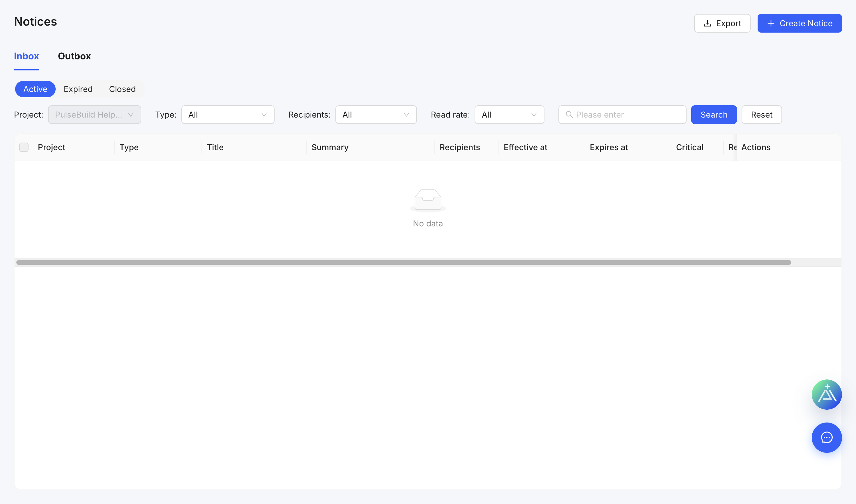
Task: Open the Read rate dropdown
Action: pos(509,115)
